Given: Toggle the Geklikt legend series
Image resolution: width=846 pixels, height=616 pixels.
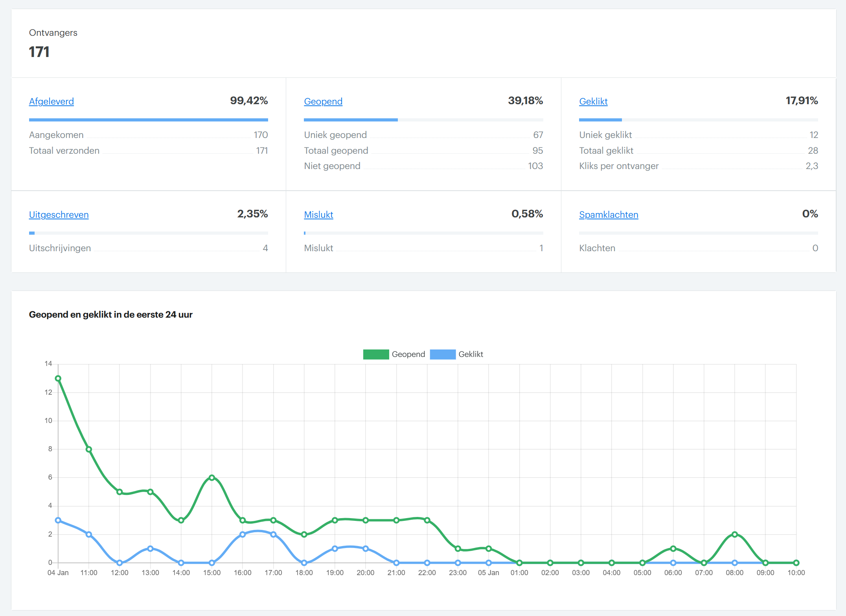Looking at the screenshot, I should point(471,354).
